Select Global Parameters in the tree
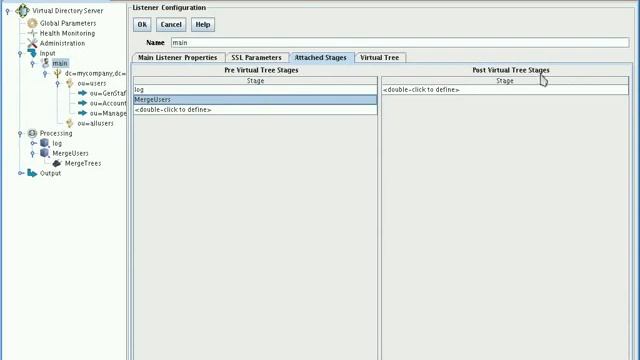The width and height of the screenshot is (640, 360). pyautogui.click(x=68, y=23)
